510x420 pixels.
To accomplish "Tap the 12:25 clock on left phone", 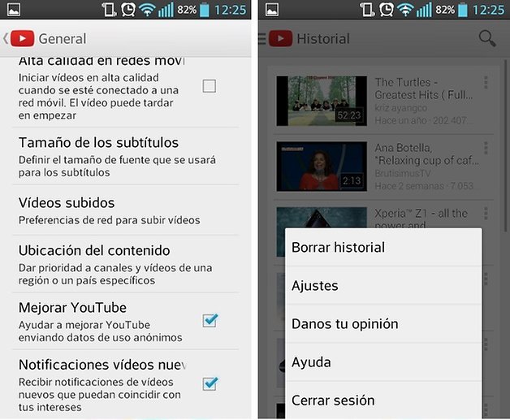I will coord(231,10).
